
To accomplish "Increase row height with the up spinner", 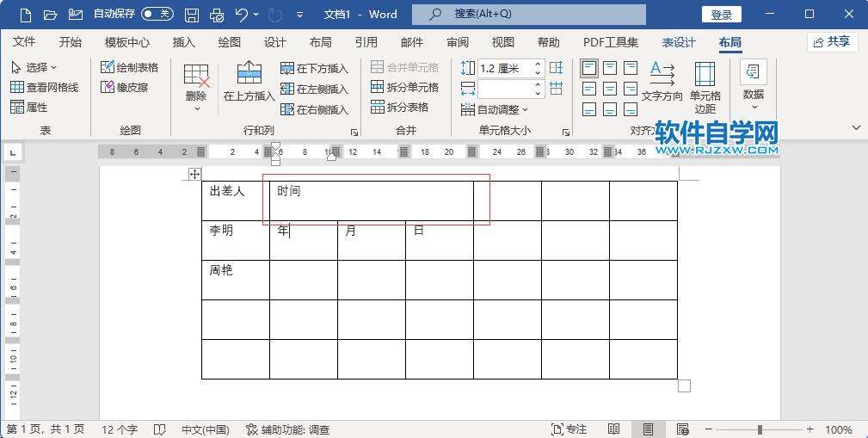I will [538, 65].
